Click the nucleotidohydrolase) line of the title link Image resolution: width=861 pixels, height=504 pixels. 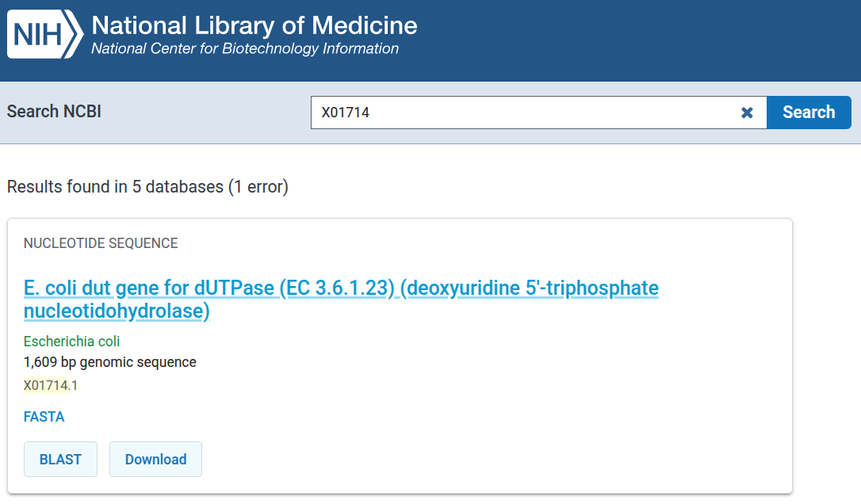pyautogui.click(x=117, y=311)
